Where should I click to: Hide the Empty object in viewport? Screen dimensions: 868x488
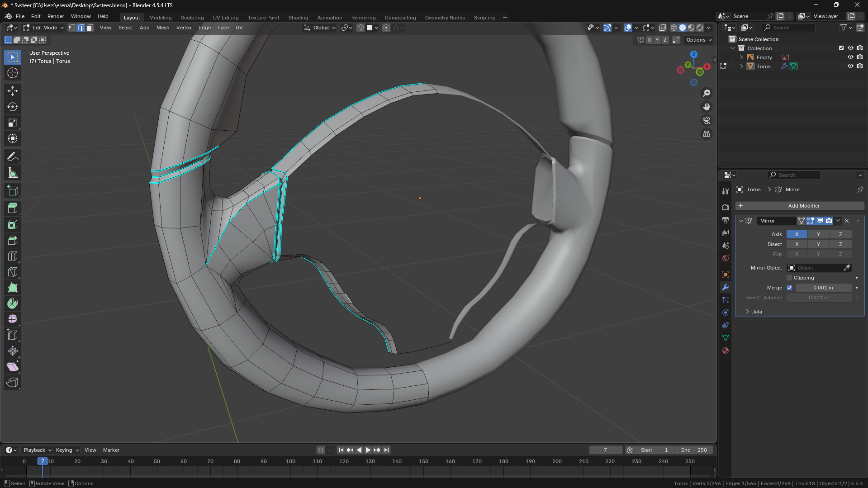coord(850,57)
